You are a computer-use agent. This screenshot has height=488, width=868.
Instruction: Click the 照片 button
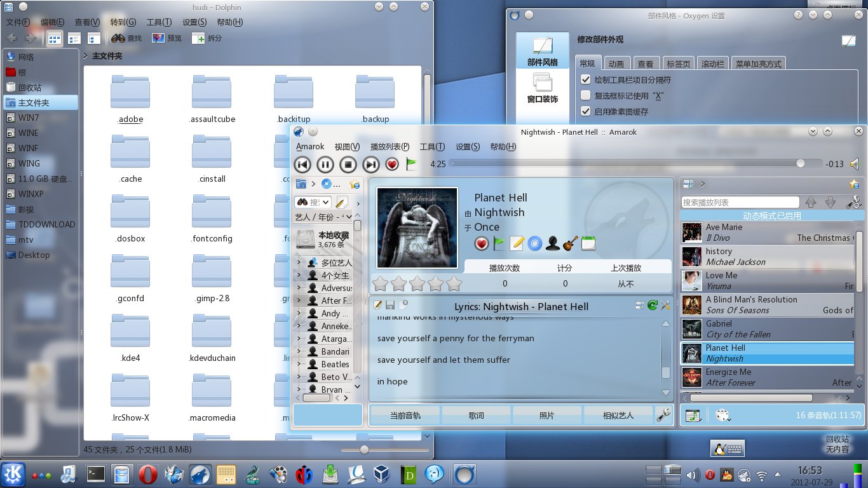pyautogui.click(x=546, y=415)
